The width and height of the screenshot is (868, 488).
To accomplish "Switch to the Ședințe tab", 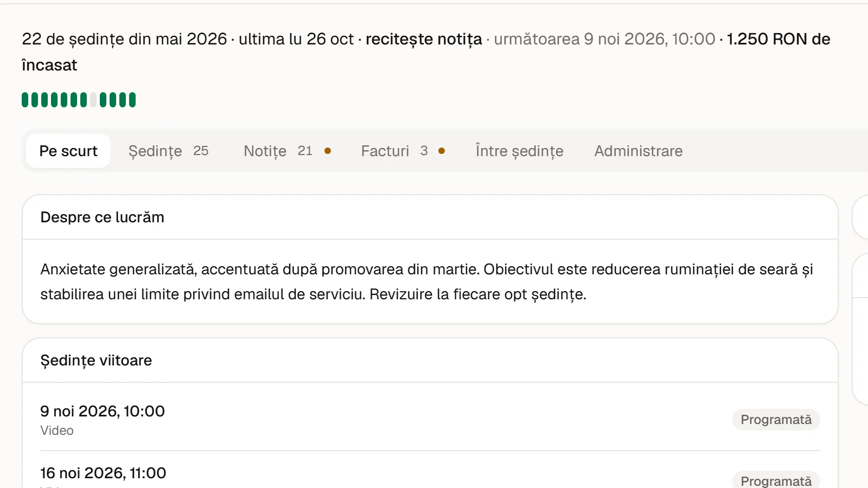I will [169, 151].
